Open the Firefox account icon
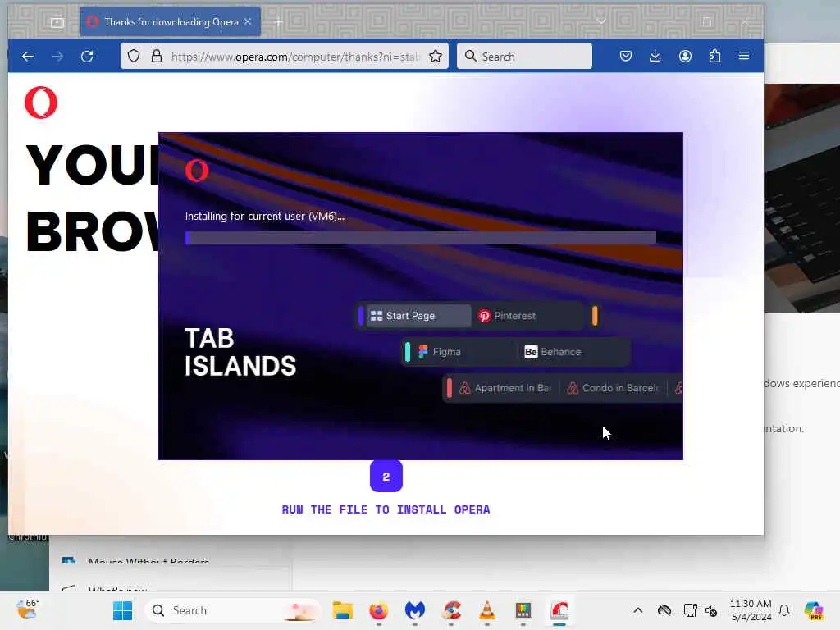The height and width of the screenshot is (630, 840). [x=685, y=56]
